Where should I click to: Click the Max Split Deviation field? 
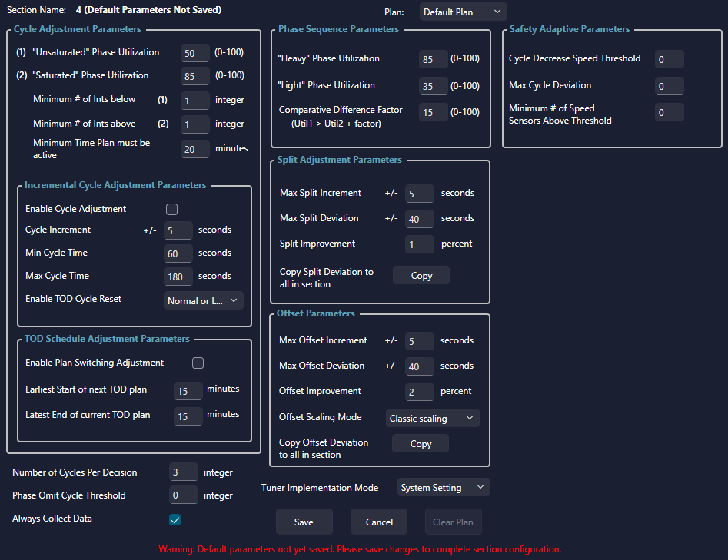(x=419, y=219)
